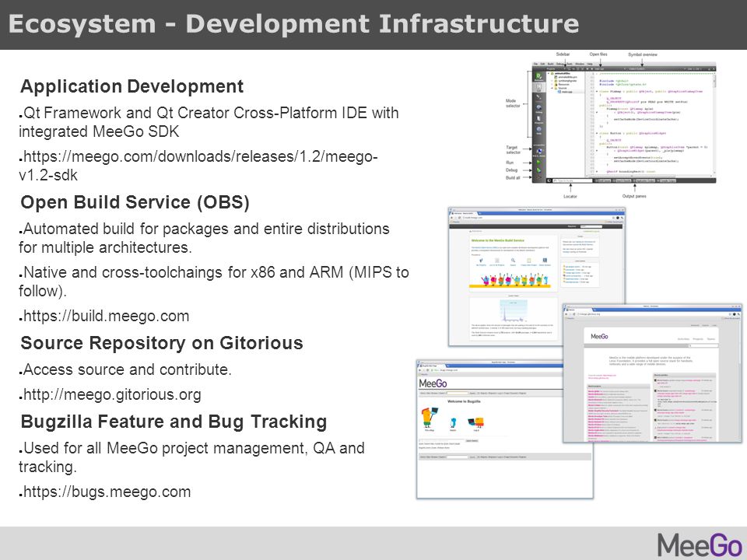Screen dimensions: 747x560
Task: Open the Build menu in Qt Creator
Action: pos(550,64)
